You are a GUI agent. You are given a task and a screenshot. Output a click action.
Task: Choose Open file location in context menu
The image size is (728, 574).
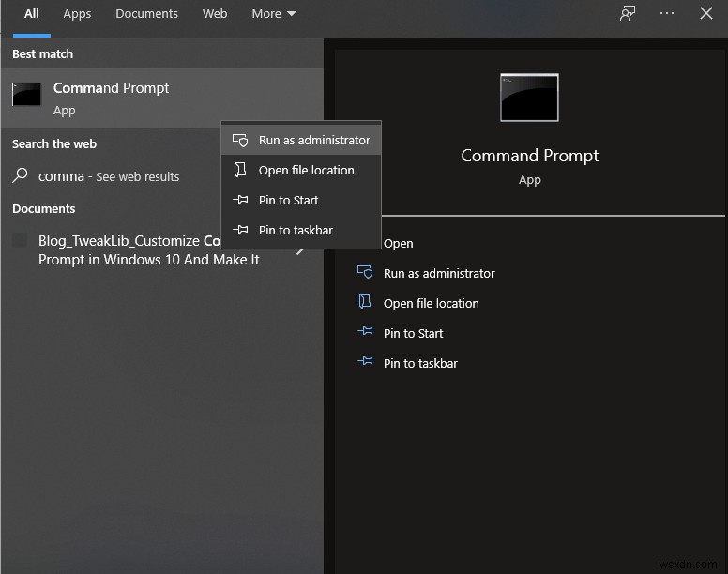[301, 171]
